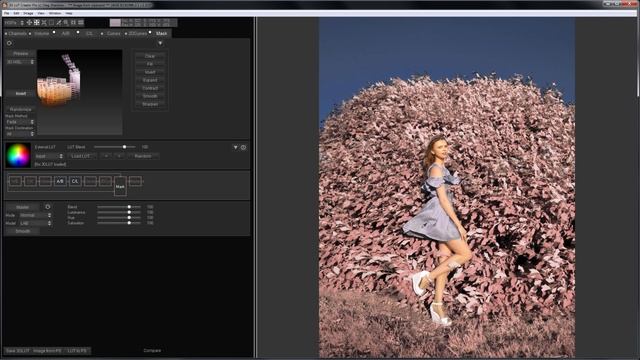Open the External LUT Adobe dropdown

point(49,156)
